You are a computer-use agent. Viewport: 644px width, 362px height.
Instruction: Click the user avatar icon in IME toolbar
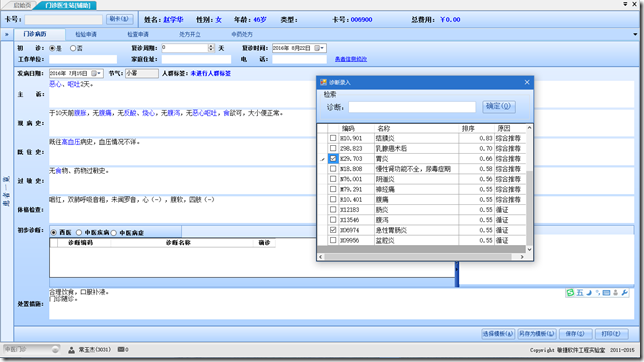pos(615,293)
